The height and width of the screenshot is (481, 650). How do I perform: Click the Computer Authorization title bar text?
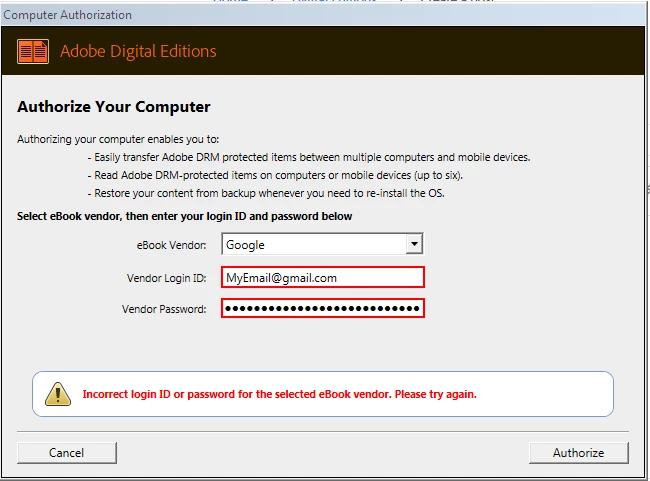(x=68, y=15)
